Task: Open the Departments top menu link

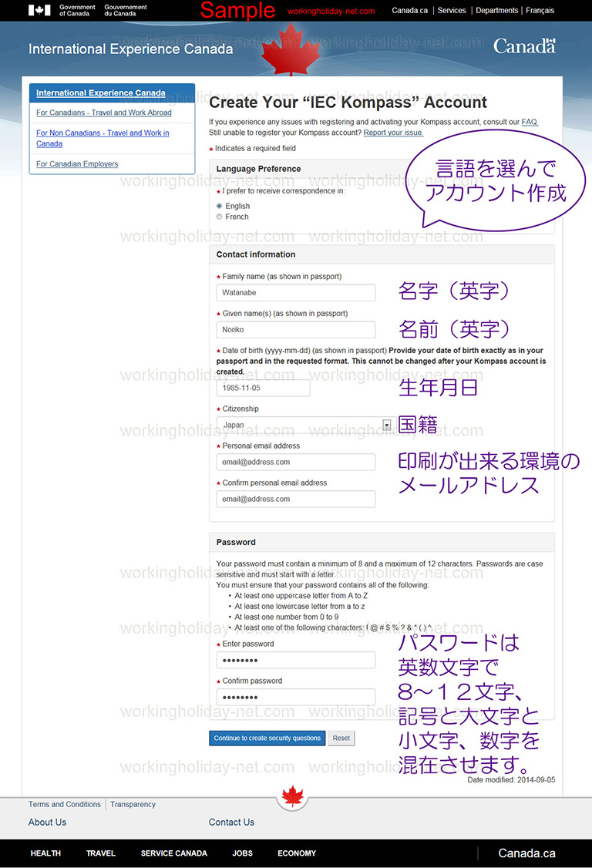Action: tap(496, 11)
